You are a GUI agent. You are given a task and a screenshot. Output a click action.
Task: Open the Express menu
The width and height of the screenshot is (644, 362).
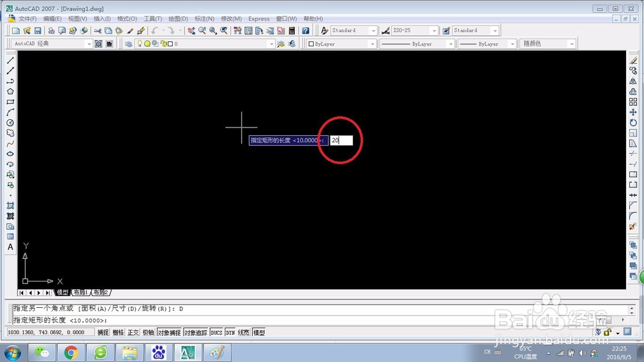pos(259,19)
